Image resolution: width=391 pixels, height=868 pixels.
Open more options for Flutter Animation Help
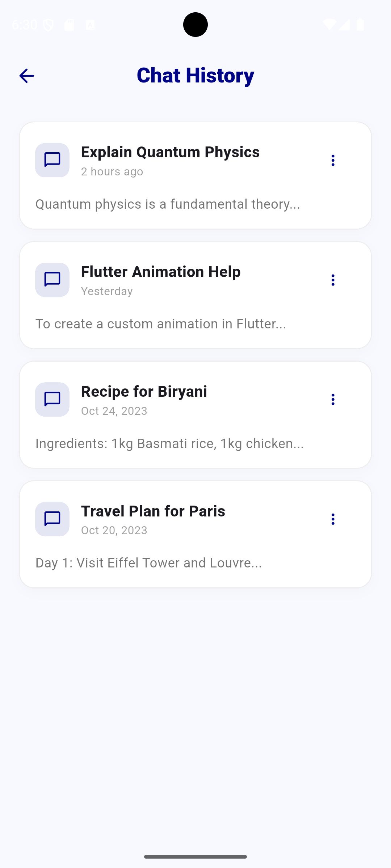click(333, 280)
